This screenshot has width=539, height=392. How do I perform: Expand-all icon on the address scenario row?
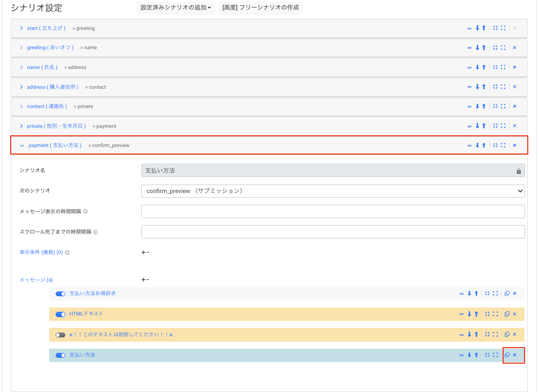[x=503, y=87]
